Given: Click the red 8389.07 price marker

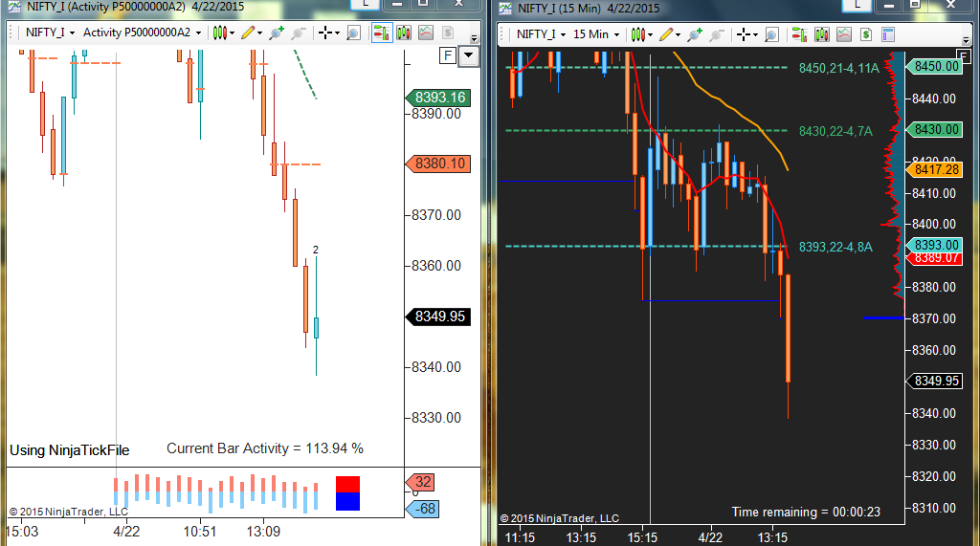Looking at the screenshot, I should (934, 258).
